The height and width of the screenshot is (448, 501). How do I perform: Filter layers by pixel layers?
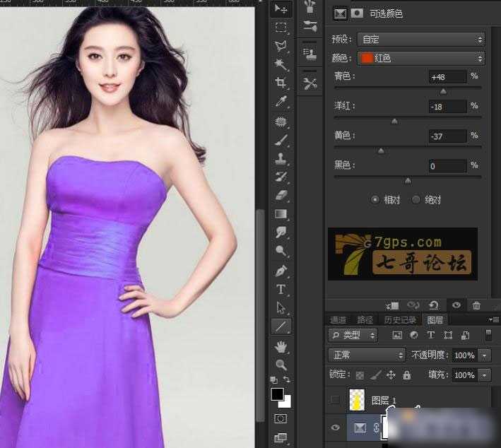click(397, 335)
